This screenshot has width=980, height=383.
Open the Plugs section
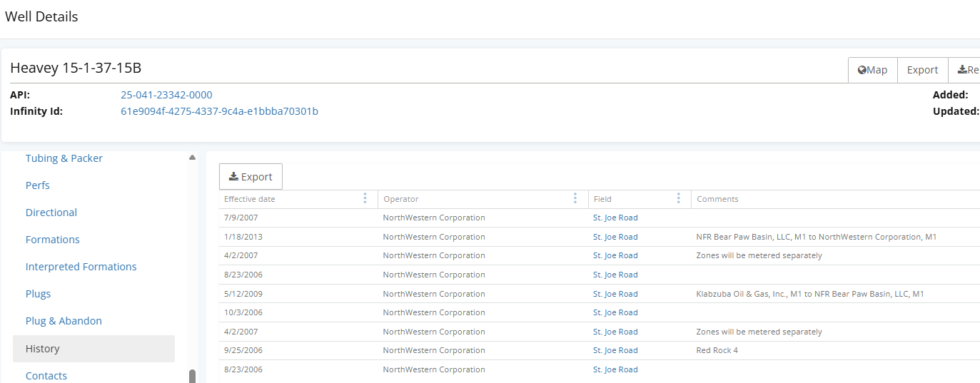(x=39, y=294)
